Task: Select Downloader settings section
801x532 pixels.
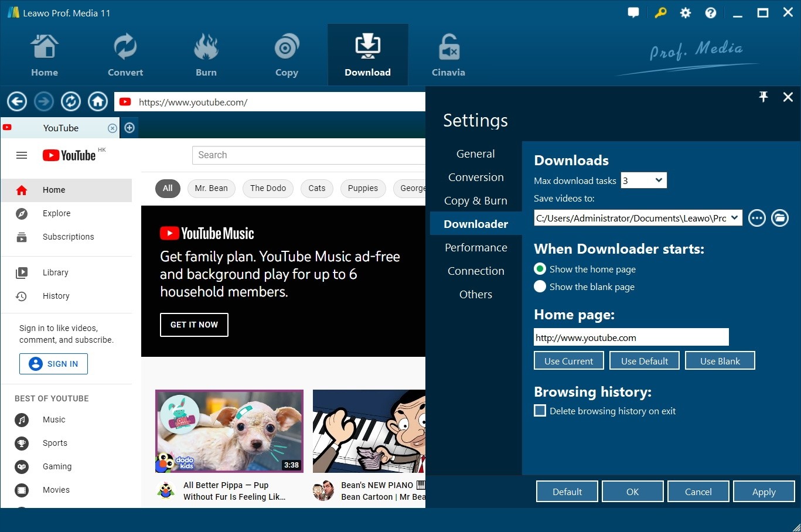Action: click(x=476, y=224)
